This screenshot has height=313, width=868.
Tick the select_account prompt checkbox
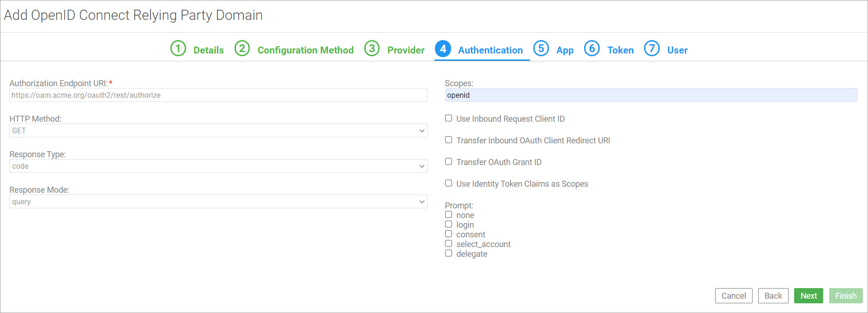[449, 244]
